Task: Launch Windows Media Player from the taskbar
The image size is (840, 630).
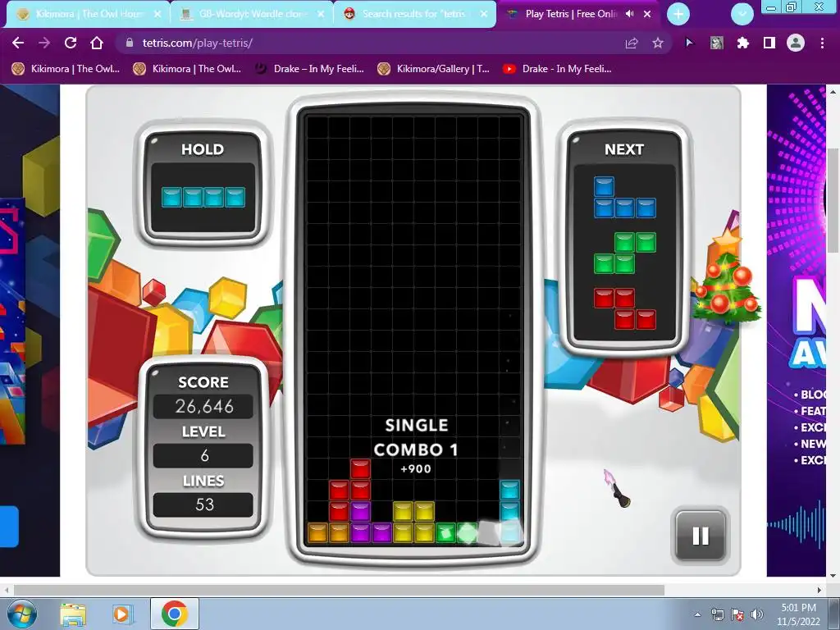Action: (x=122, y=614)
